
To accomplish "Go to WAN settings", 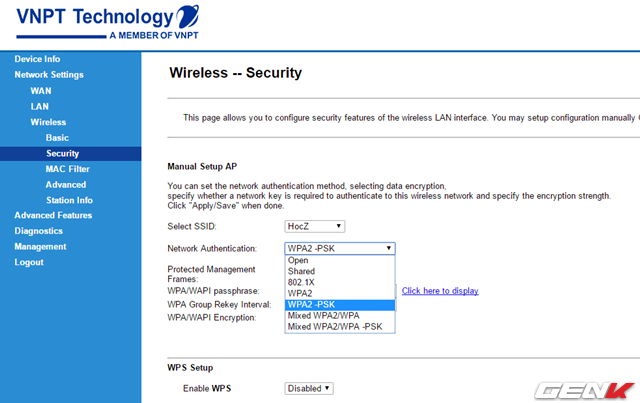I will 41,91.
